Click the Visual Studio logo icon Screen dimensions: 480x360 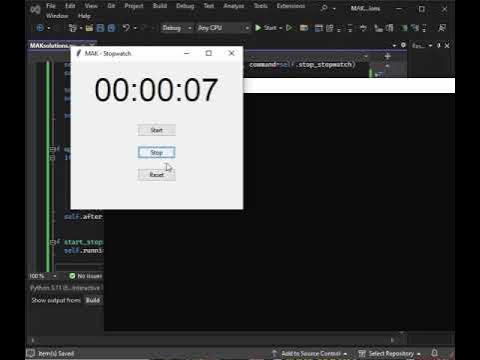[35, 10]
